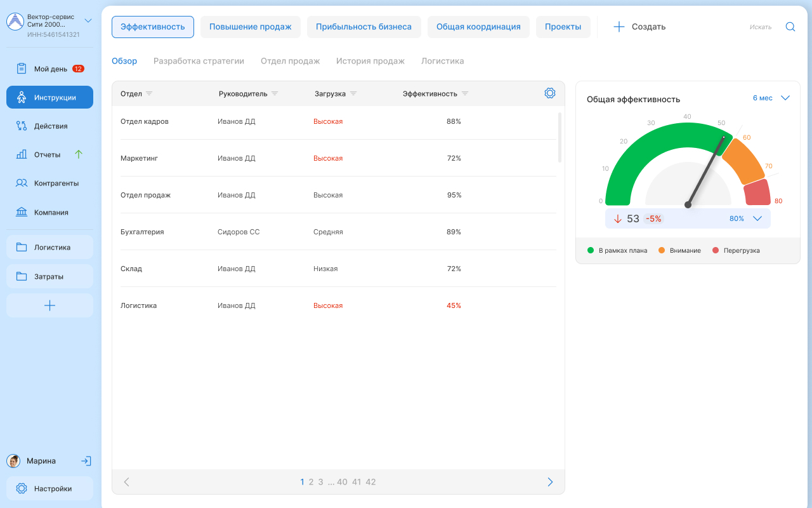The image size is (812, 508).
Task: Open the Логистика folder in sidebar
Action: click(x=49, y=247)
